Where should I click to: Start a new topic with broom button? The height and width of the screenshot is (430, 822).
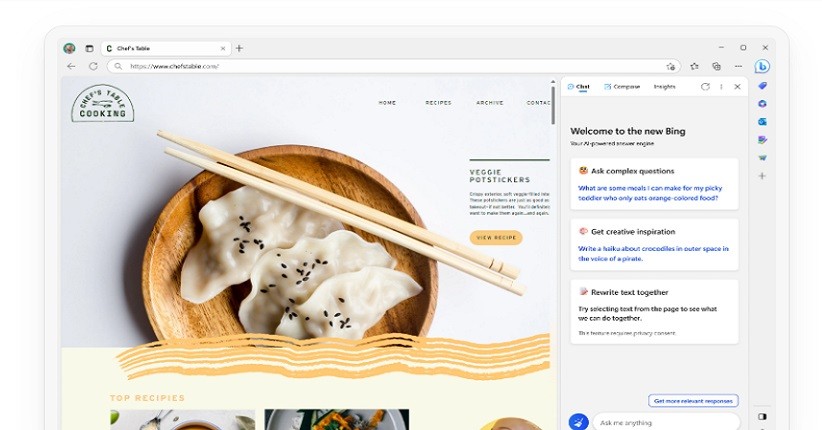coord(578,422)
